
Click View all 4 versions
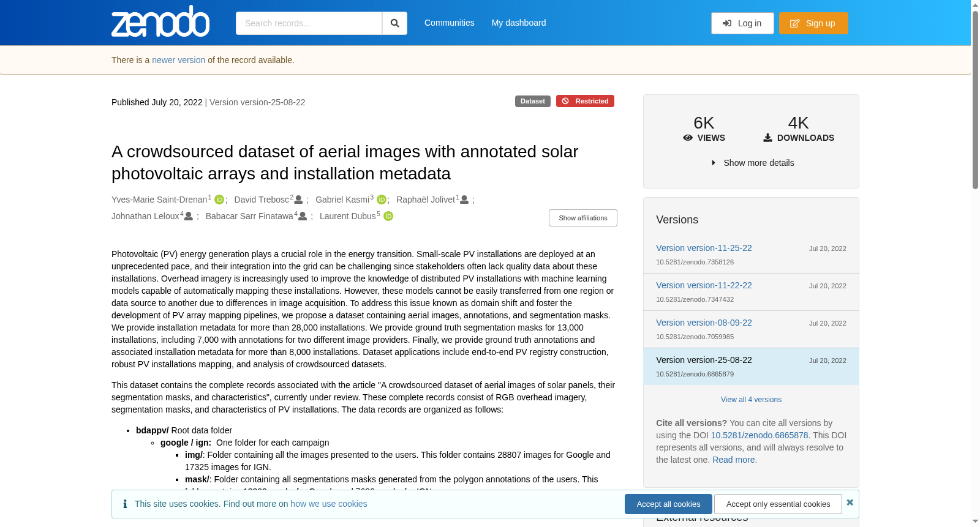(x=751, y=400)
